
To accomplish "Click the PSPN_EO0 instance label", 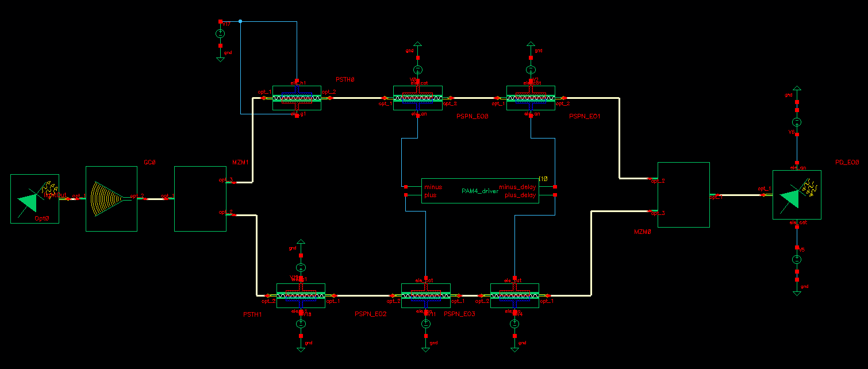I will 472,116.
